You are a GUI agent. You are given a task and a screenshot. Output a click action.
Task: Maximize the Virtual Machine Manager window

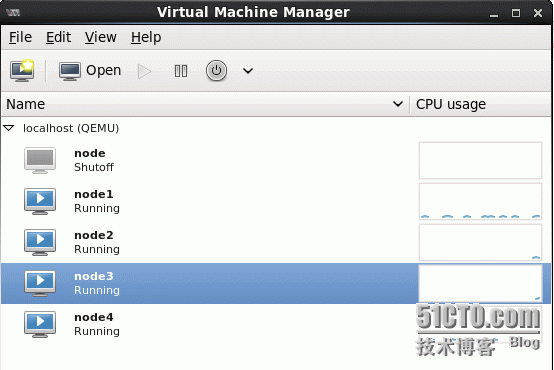[516, 13]
